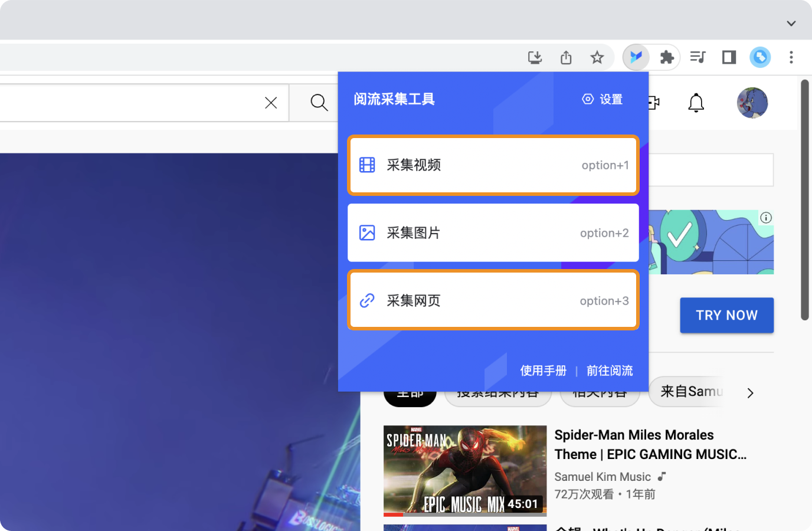Open the 前往阅流 link
812x531 pixels.
610,371
